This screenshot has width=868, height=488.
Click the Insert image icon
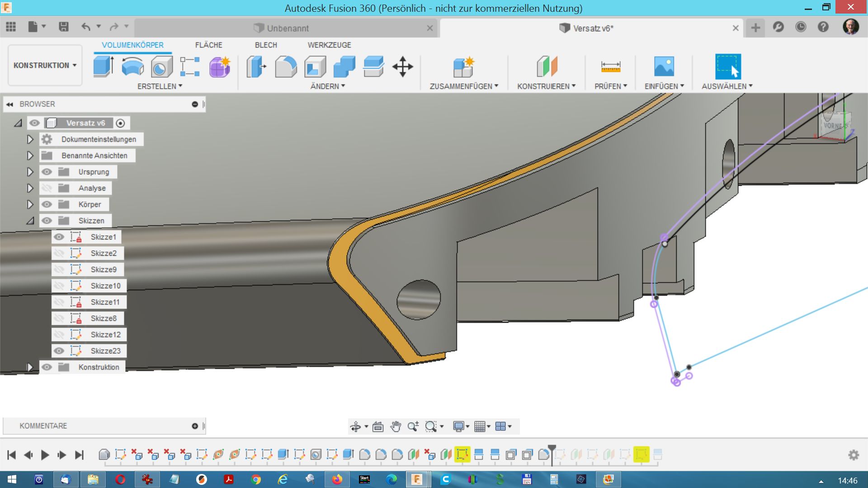click(664, 66)
